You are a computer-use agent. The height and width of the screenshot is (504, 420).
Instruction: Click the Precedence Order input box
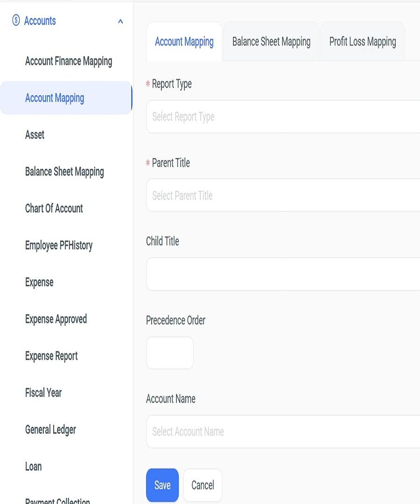pyautogui.click(x=170, y=353)
